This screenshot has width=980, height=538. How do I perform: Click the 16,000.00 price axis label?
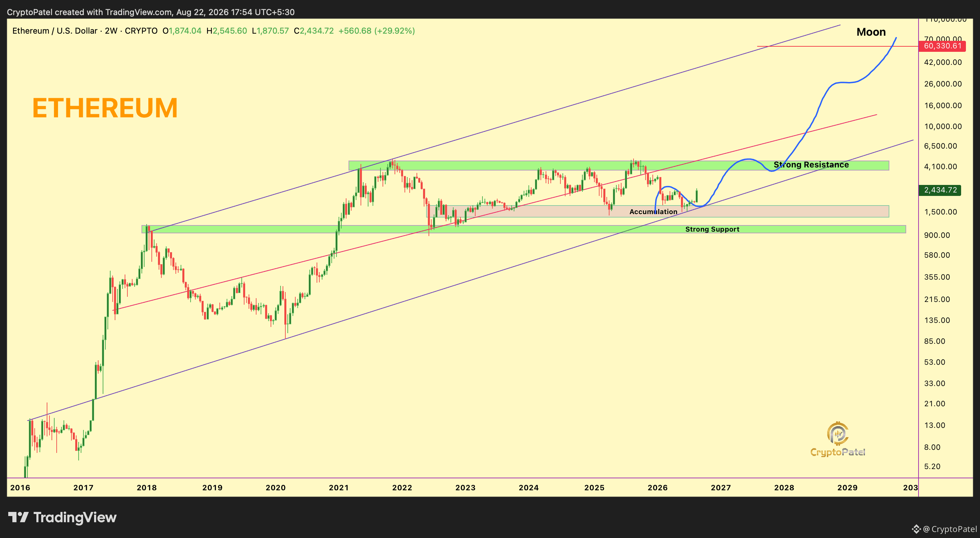pos(943,106)
